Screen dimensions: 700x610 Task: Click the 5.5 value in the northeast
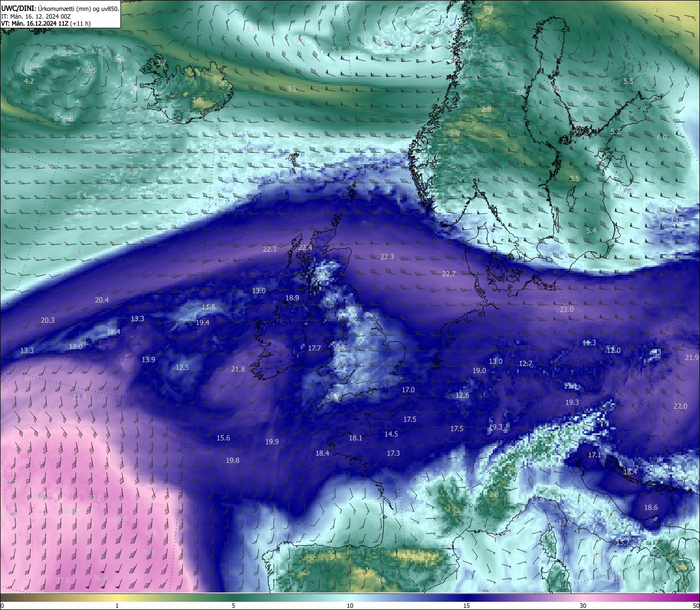coord(628,81)
